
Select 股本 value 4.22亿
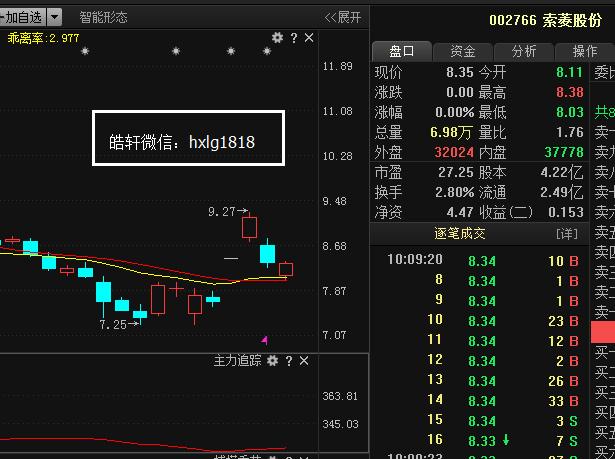tap(562, 173)
